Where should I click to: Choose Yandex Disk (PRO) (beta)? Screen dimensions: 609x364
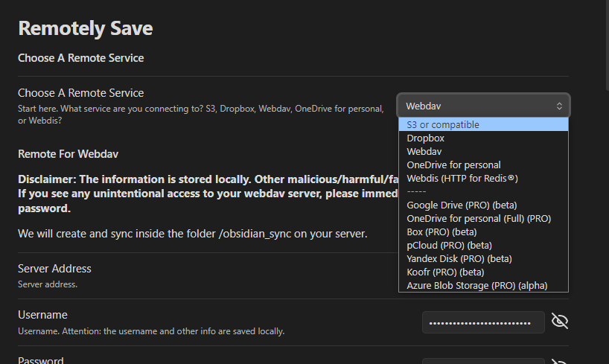[483, 259]
